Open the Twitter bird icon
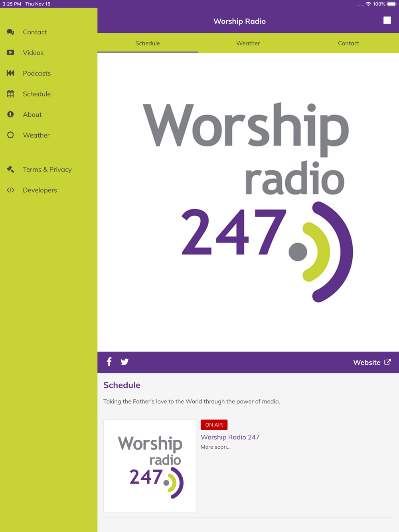Screen dimensions: 399x532 [124, 362]
